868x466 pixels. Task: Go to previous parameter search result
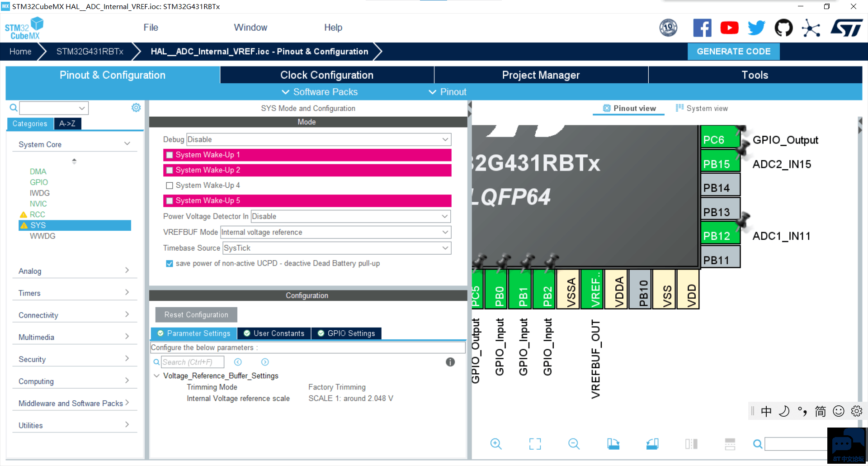(238, 362)
